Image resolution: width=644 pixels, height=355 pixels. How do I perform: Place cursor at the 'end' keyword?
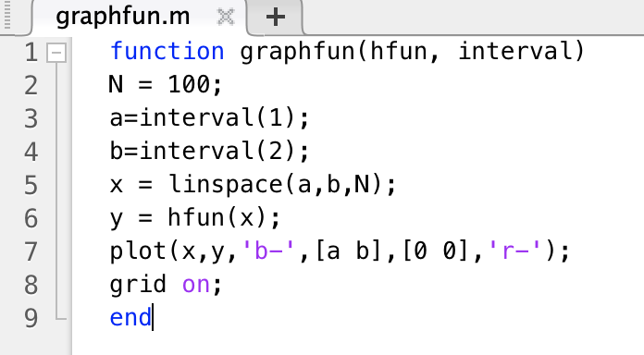[x=130, y=318]
